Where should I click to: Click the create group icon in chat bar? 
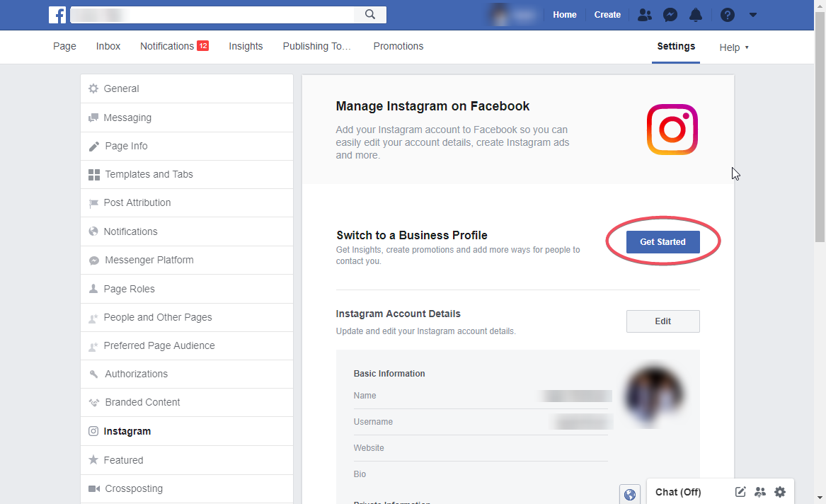pyautogui.click(x=760, y=492)
